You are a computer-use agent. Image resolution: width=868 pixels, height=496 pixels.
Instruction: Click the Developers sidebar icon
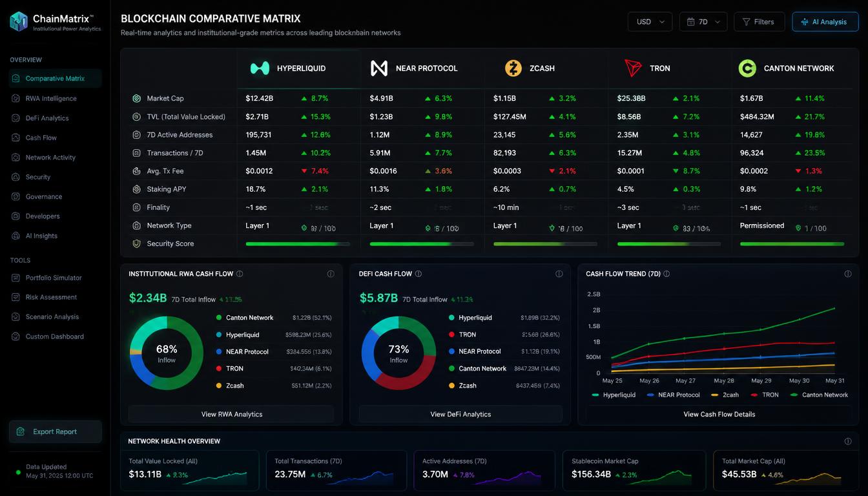15,216
